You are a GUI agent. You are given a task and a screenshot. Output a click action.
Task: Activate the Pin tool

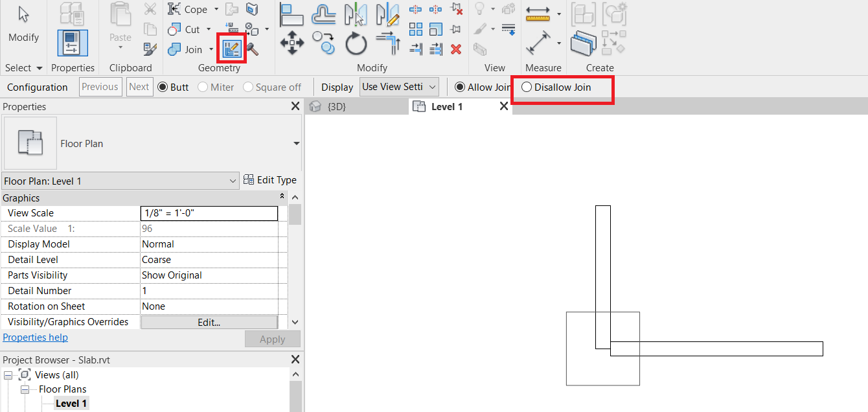pos(455,29)
